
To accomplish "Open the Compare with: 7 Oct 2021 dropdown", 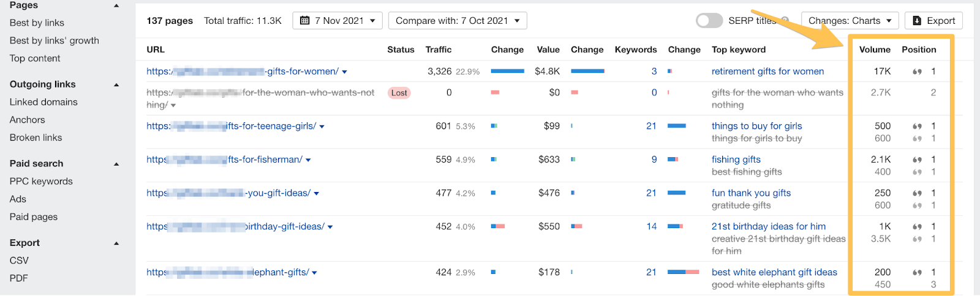I will [x=458, y=21].
